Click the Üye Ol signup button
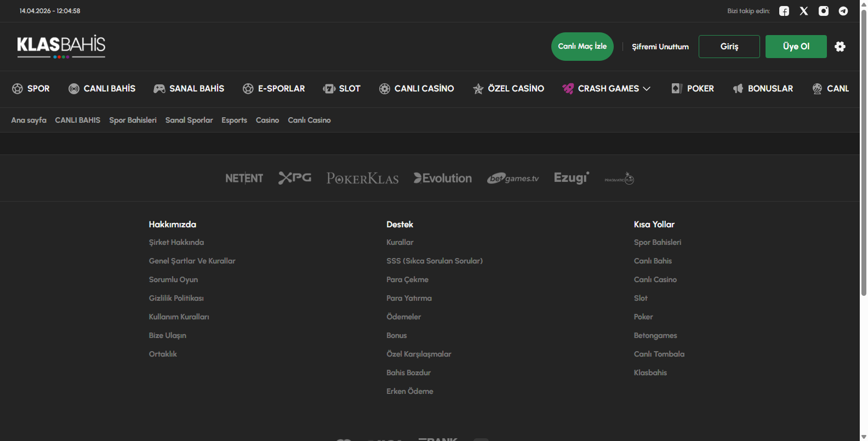 (x=796, y=47)
